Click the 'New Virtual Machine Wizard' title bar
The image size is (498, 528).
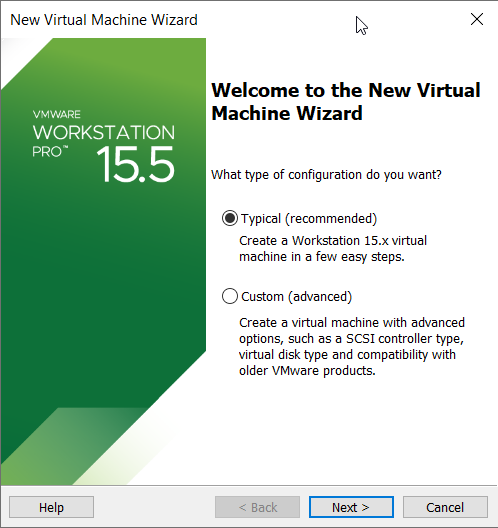[x=104, y=20]
